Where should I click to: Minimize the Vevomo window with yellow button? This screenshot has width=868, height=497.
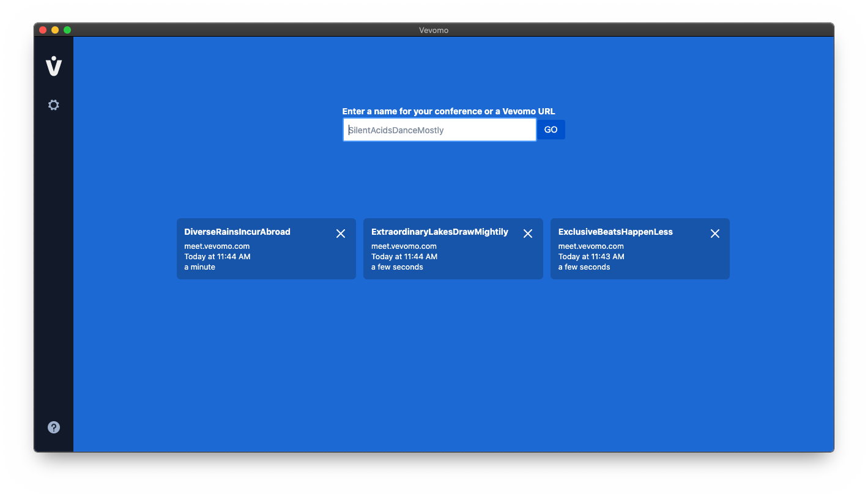coord(55,30)
